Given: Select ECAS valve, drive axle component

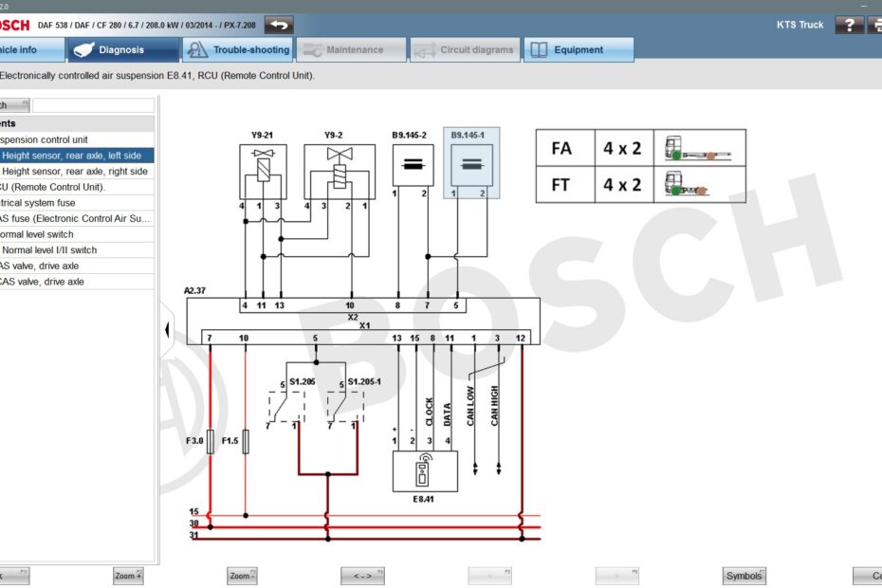Looking at the screenshot, I should [76, 266].
